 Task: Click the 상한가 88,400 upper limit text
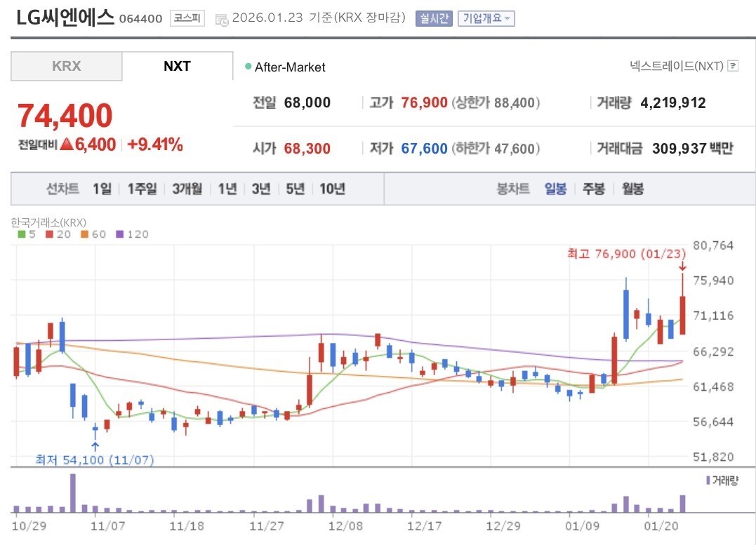(x=496, y=102)
